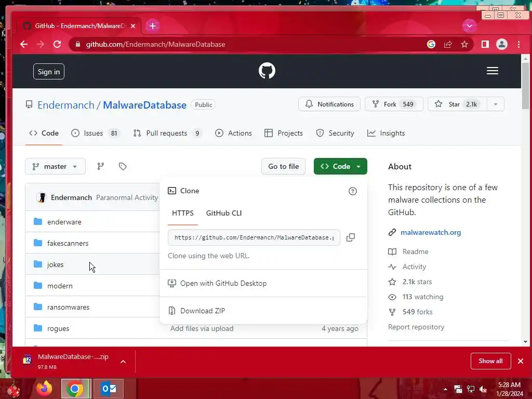Click the Sign in button

(x=49, y=72)
